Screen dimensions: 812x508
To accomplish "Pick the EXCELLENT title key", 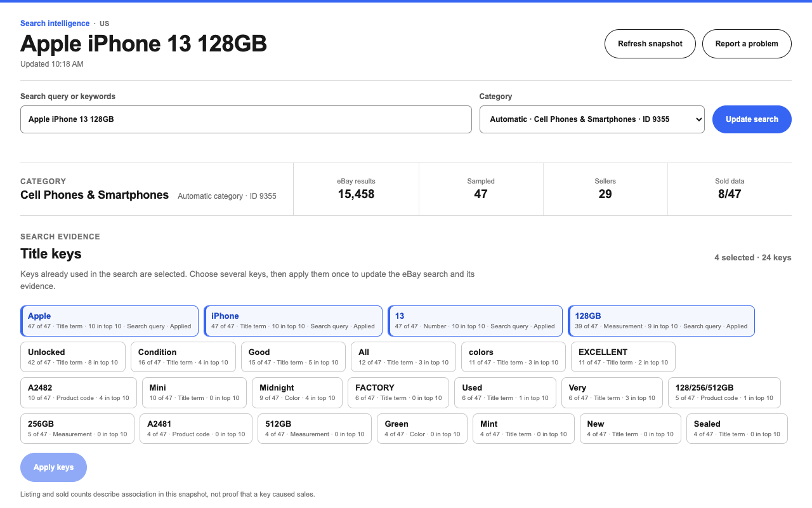I will 623,357.
